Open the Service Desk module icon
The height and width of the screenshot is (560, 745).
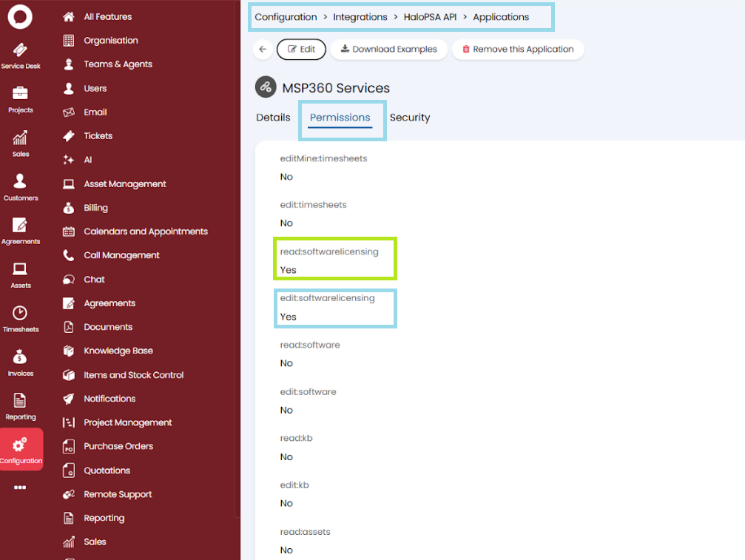[20, 50]
